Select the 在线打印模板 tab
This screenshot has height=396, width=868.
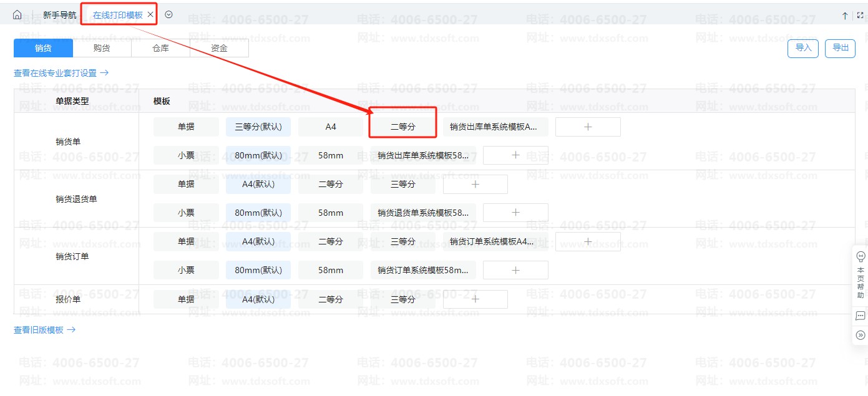118,14
